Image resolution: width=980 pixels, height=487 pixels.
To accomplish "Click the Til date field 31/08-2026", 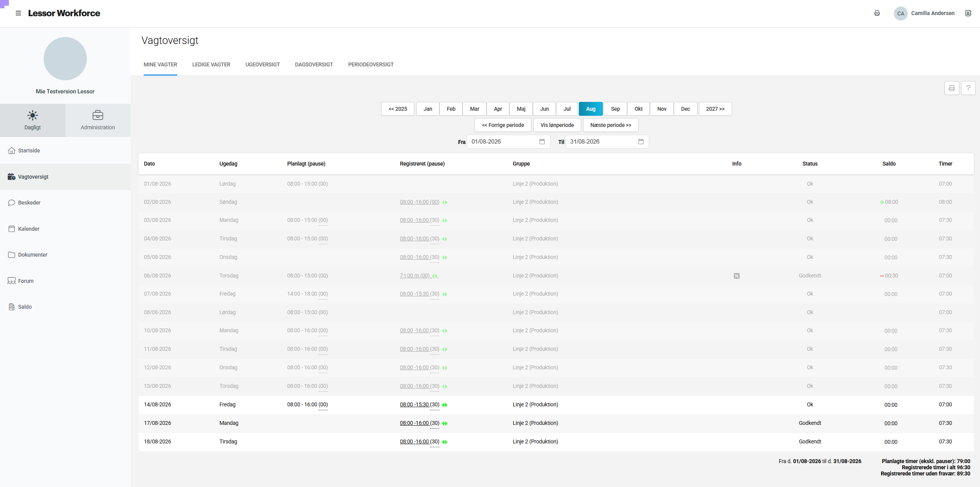I will click(607, 142).
